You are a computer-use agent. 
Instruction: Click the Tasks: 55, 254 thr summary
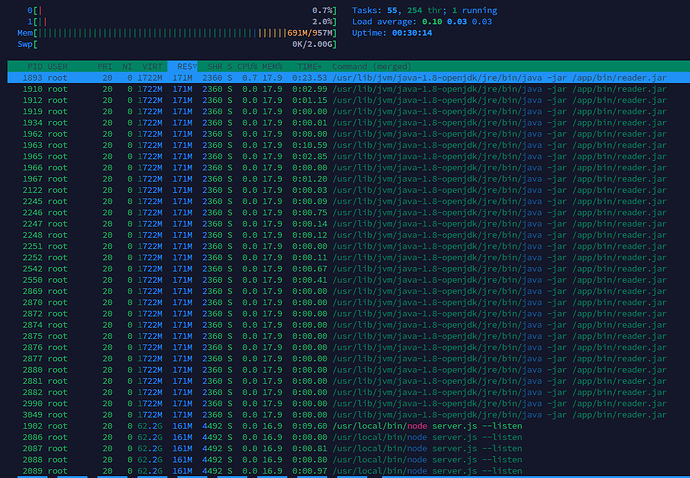pos(425,10)
